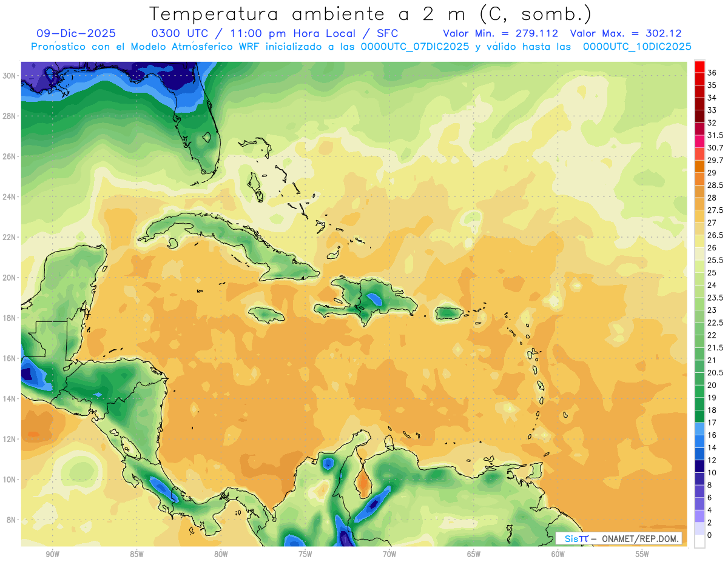
Task: Click the legend value '25.5'
Action: click(x=715, y=260)
